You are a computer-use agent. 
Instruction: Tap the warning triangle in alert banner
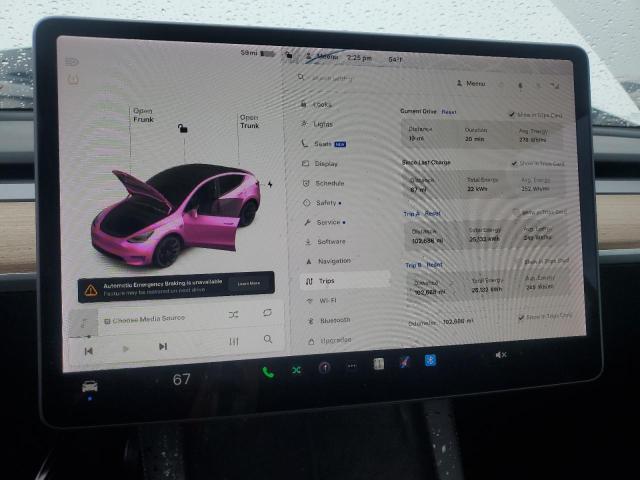tap(91, 290)
